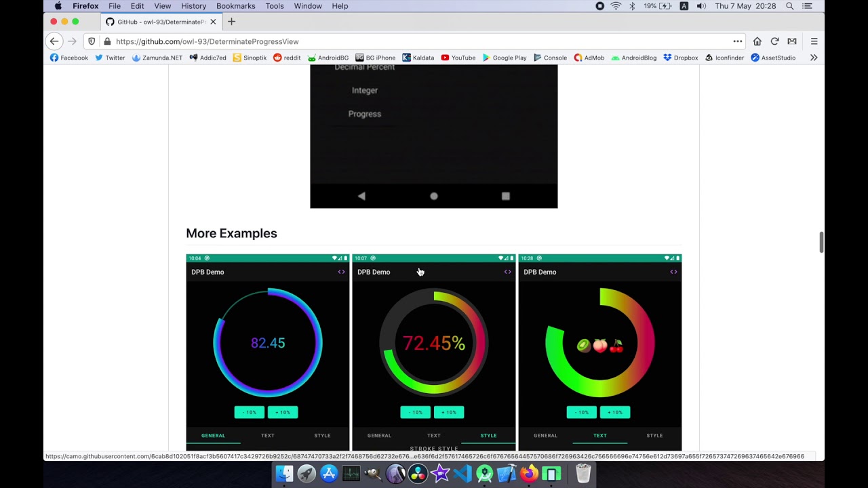This screenshot has height=488, width=868.
Task: Open tracking protection shield icon
Action: click(x=92, y=41)
